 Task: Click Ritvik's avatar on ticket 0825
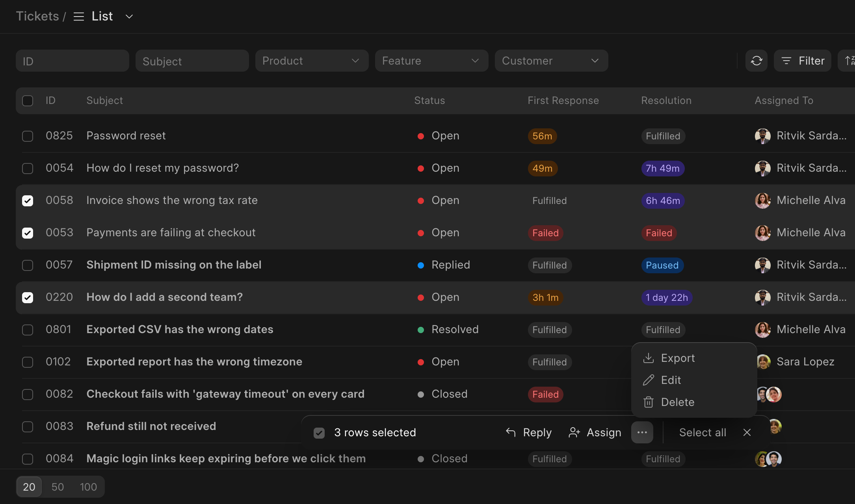coord(762,136)
